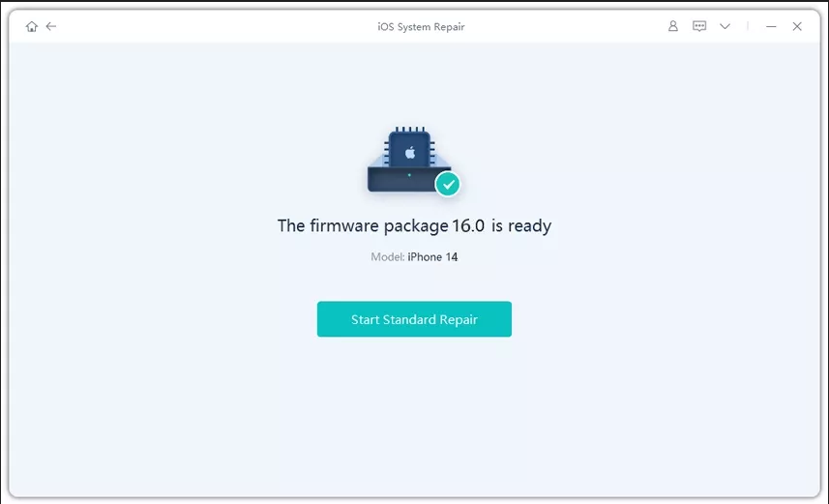Click the "iOS System Repair" window title
829x504 pixels.
coord(421,27)
